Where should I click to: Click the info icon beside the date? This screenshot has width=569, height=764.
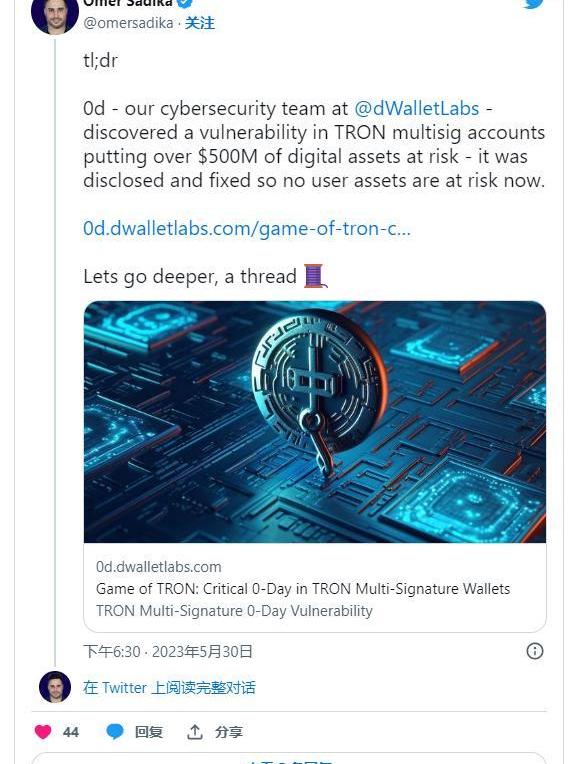(534, 651)
